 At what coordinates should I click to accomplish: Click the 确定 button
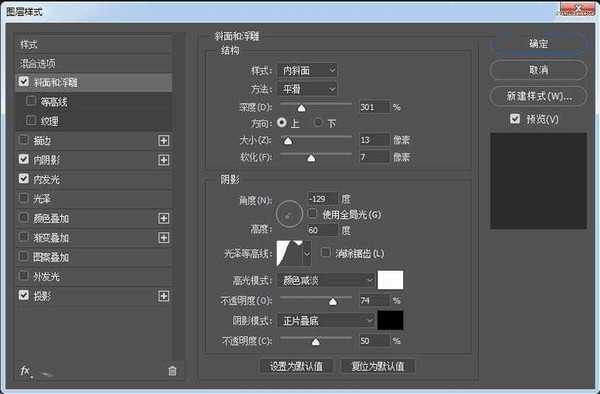click(x=538, y=44)
